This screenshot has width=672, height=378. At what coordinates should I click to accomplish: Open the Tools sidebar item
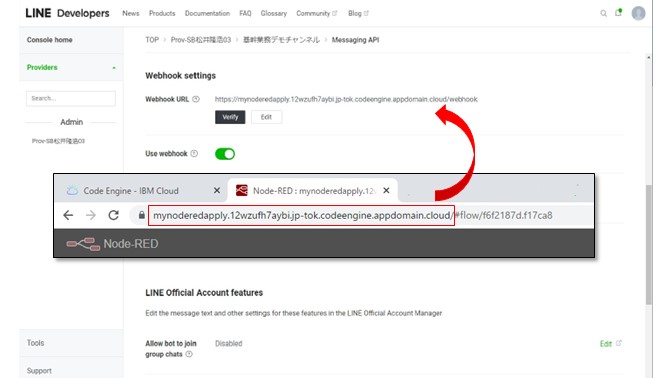(x=35, y=343)
